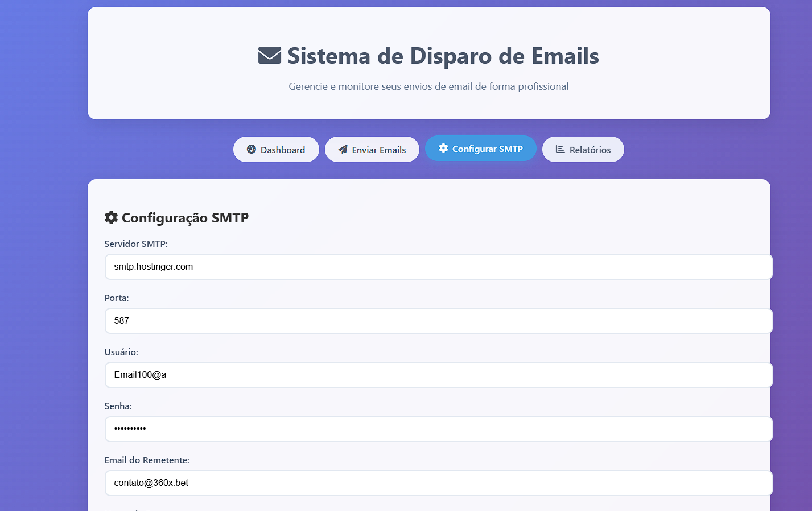Navigate to the Relatórios section
Image resolution: width=812 pixels, height=511 pixels.
coord(583,149)
